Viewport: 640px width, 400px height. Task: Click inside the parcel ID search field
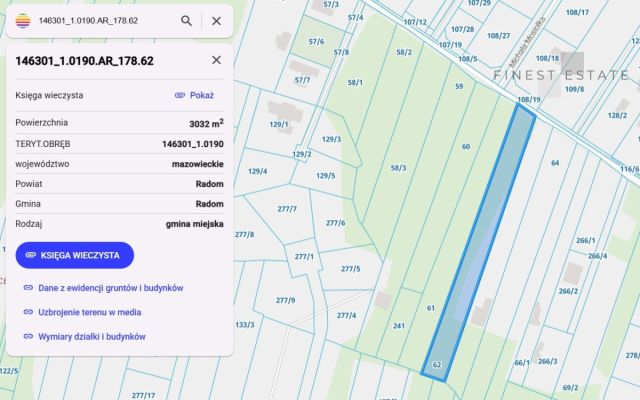coord(104,21)
